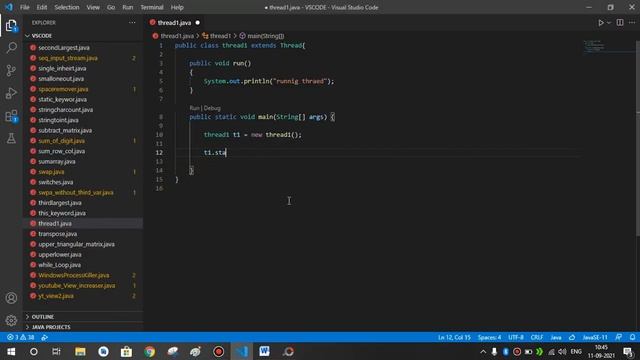Click the Java language status sync icon
Viewport: 640px width, 360px height.
(x=572, y=338)
